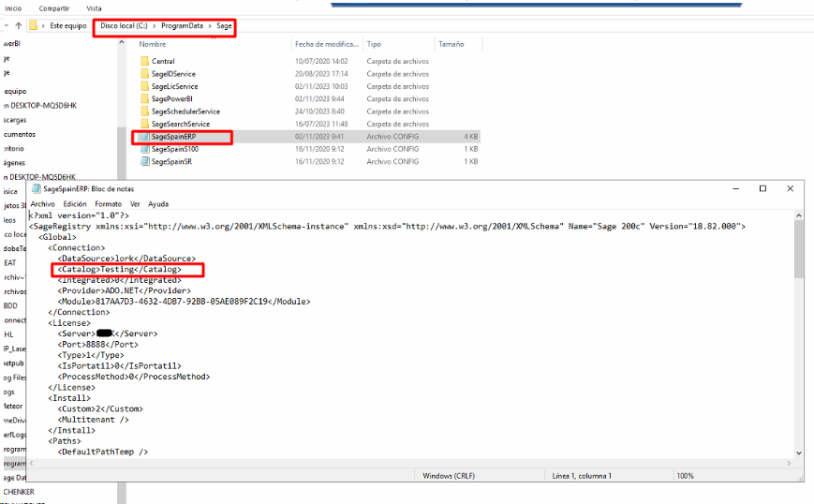The height and width of the screenshot is (504, 814).
Task: Click the folder icon in the address bar
Action: pos(33,25)
